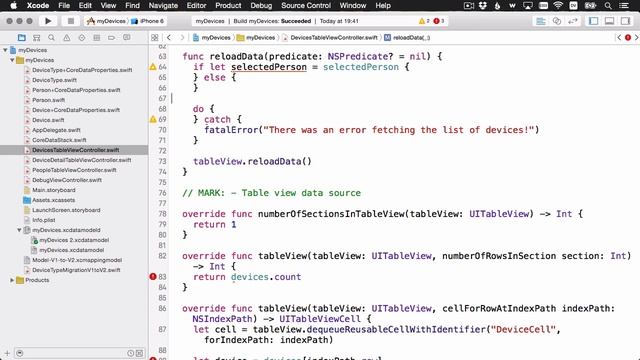Screen dimensions: 640x360
Task: Open reloadData method jump bar segment
Action: point(407,38)
